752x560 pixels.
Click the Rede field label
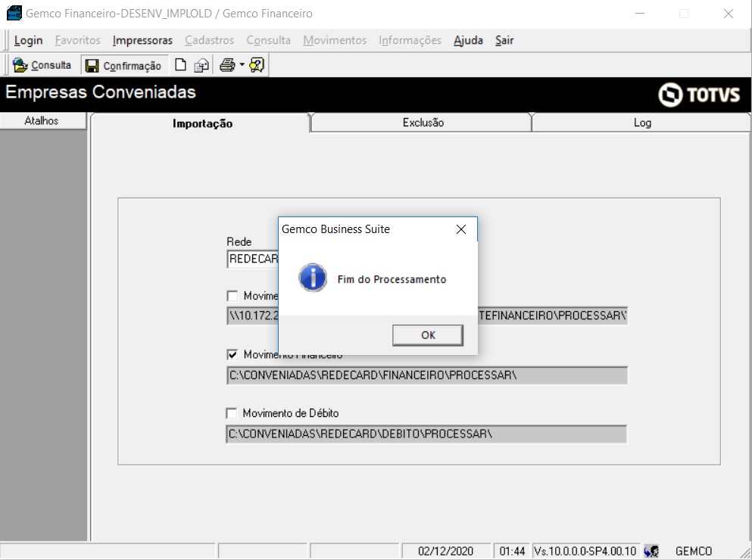pos(239,241)
